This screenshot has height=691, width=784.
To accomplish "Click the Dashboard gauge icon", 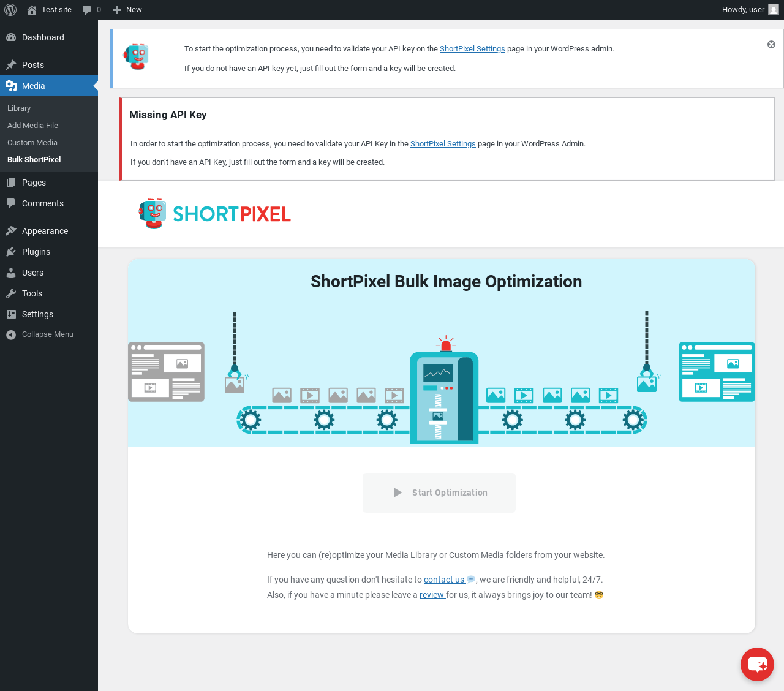I will pyautogui.click(x=11, y=37).
